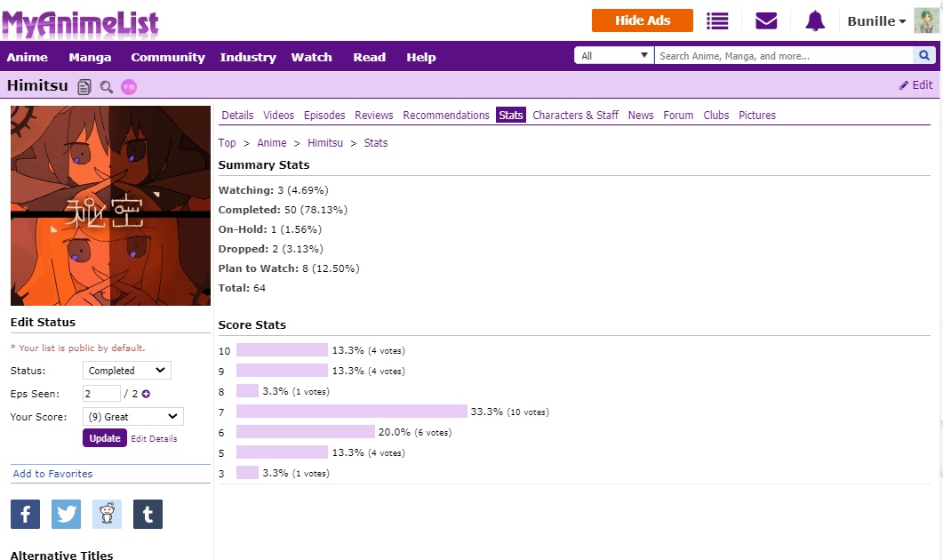The image size is (943, 560).
Task: Share on Tumblr
Action: 148,514
